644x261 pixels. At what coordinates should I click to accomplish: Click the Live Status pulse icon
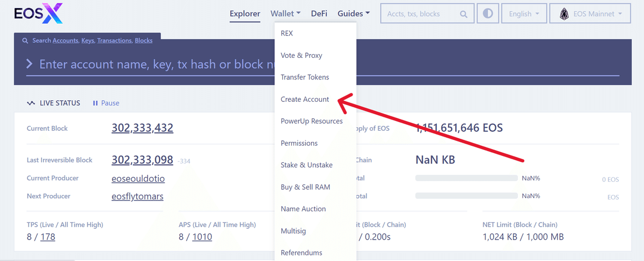pos(31,103)
